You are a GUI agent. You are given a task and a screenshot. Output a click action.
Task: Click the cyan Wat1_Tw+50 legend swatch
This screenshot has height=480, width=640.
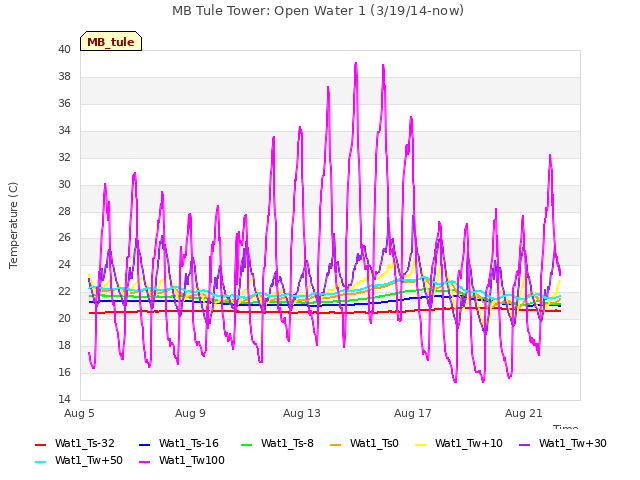tap(40, 462)
